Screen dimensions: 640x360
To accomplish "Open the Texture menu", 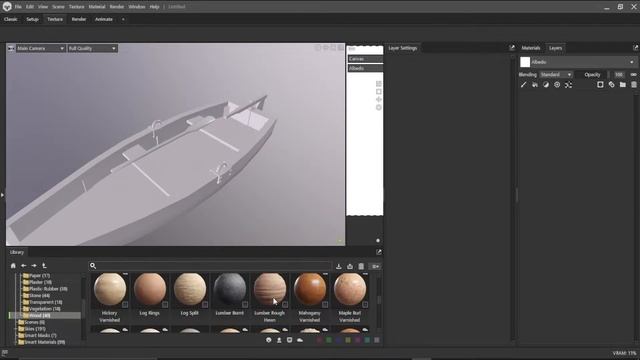I will coord(76,7).
